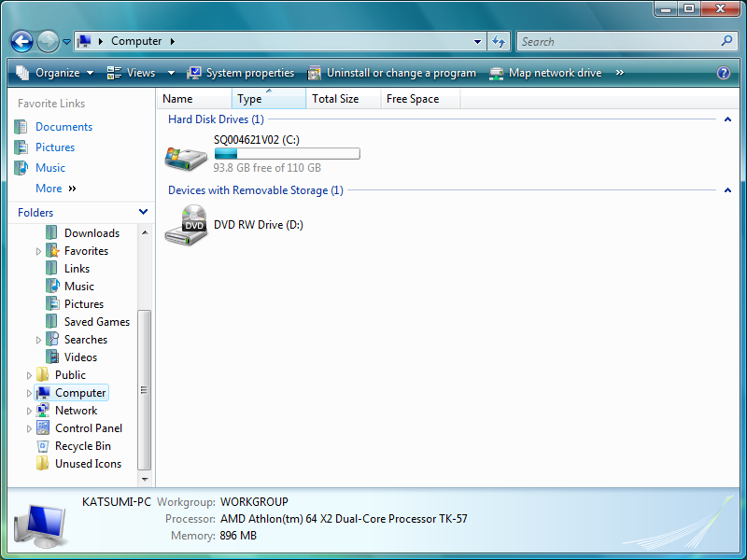
Task: Click '93.8 GB free of 110 GB' text
Action: (267, 168)
